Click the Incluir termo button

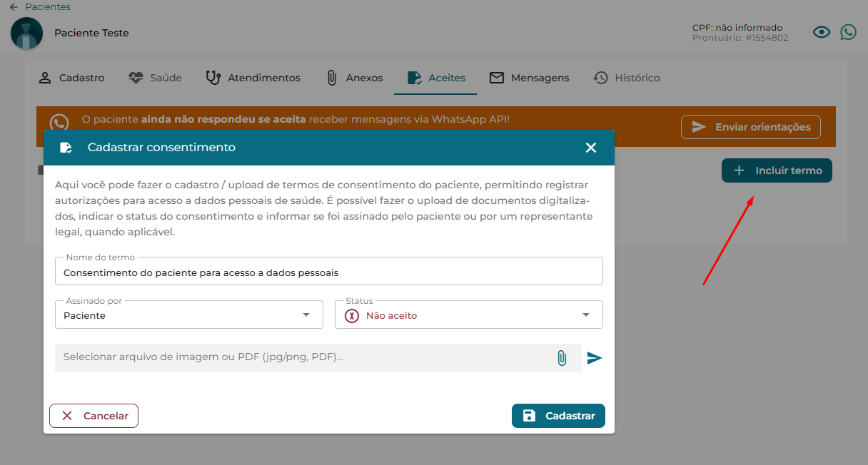(777, 170)
